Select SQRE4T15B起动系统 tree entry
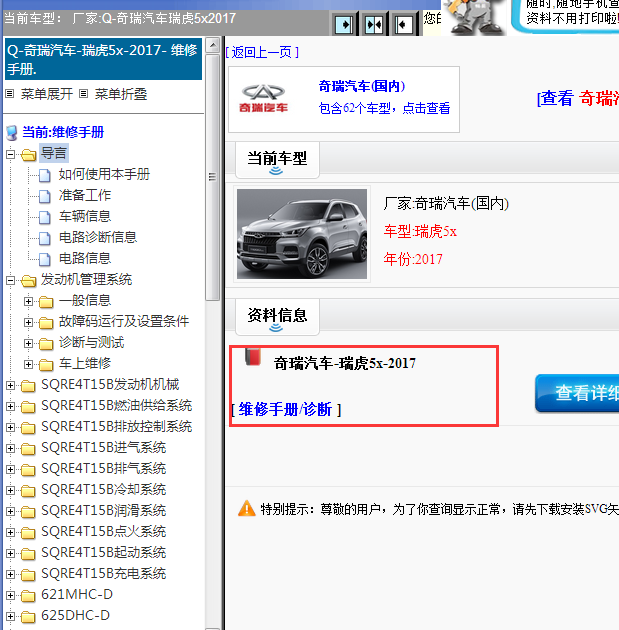The height and width of the screenshot is (630, 619). click(x=104, y=552)
